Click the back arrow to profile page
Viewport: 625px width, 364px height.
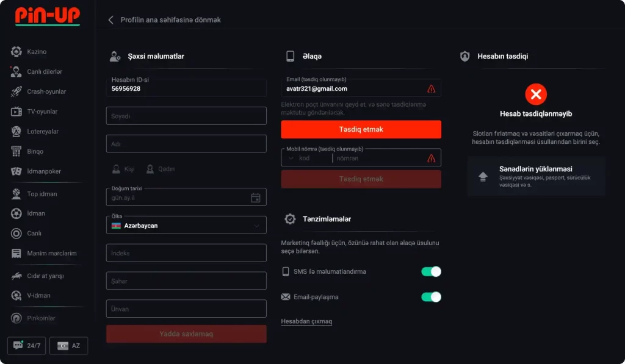(110, 20)
